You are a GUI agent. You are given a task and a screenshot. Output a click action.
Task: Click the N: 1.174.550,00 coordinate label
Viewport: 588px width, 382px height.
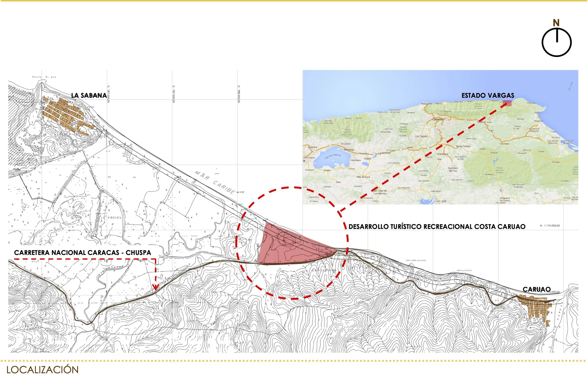[x=550, y=226]
